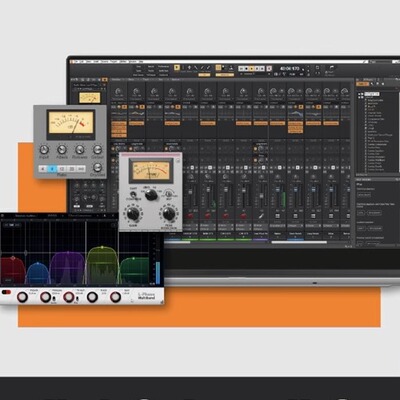
Task: Select ratio 4 on the compressor
Action: click(x=43, y=169)
